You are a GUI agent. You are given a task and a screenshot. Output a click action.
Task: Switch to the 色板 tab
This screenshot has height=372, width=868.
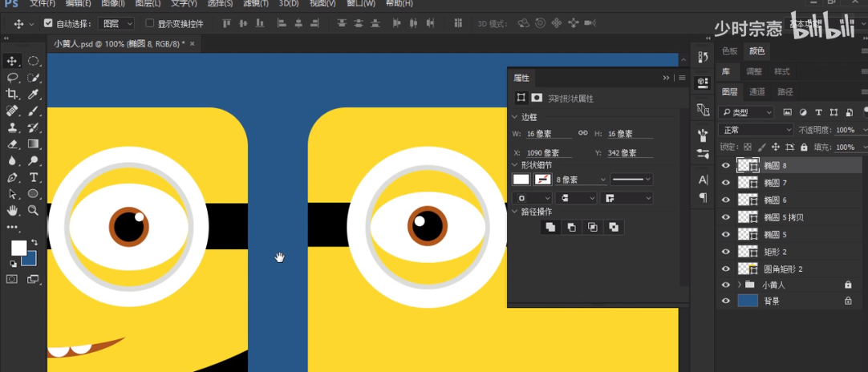(x=729, y=51)
